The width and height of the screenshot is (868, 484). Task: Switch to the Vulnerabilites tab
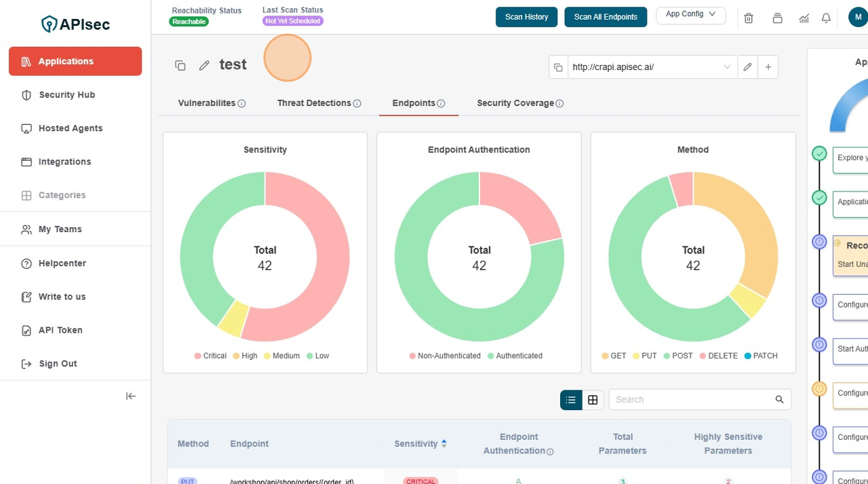(211, 103)
